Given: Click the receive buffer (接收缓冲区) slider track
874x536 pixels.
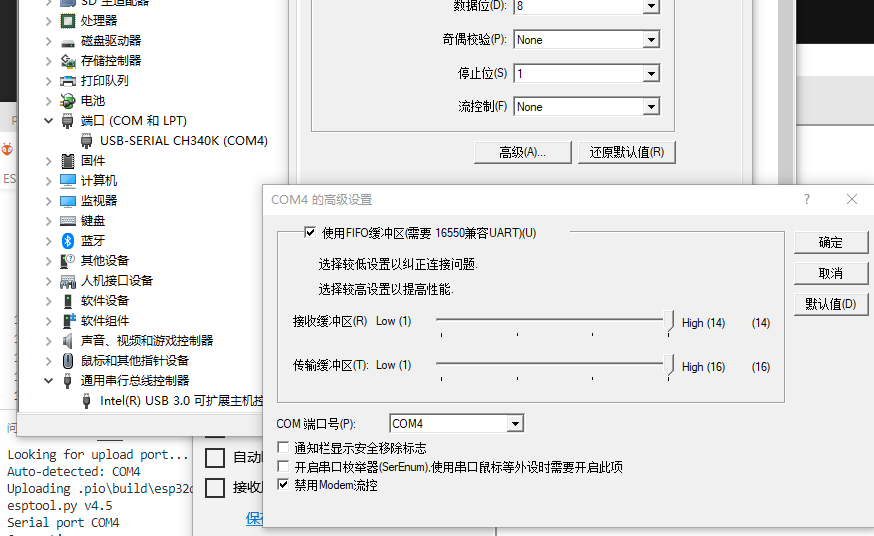Looking at the screenshot, I should coord(555,320).
